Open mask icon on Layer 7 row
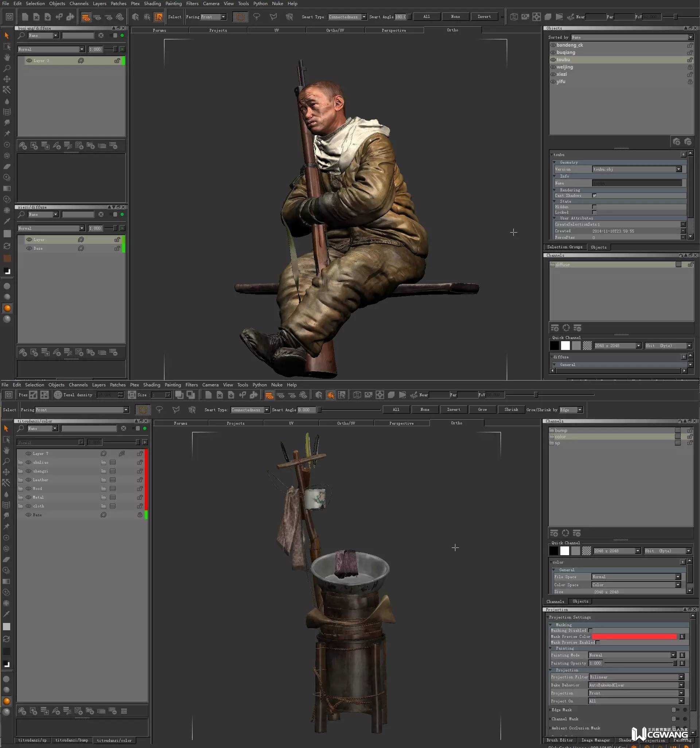The width and height of the screenshot is (700, 748). [121, 454]
